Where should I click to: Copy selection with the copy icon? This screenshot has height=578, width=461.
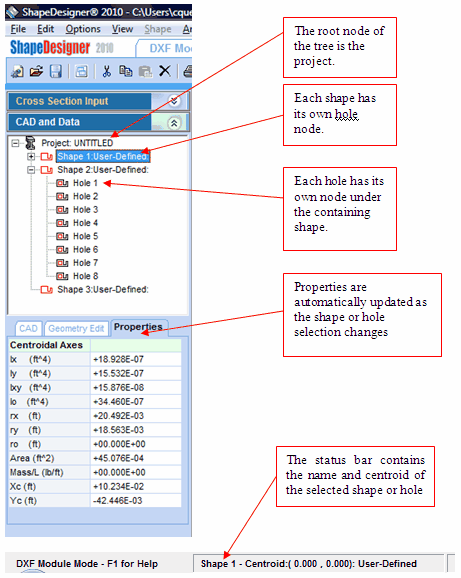click(126, 71)
